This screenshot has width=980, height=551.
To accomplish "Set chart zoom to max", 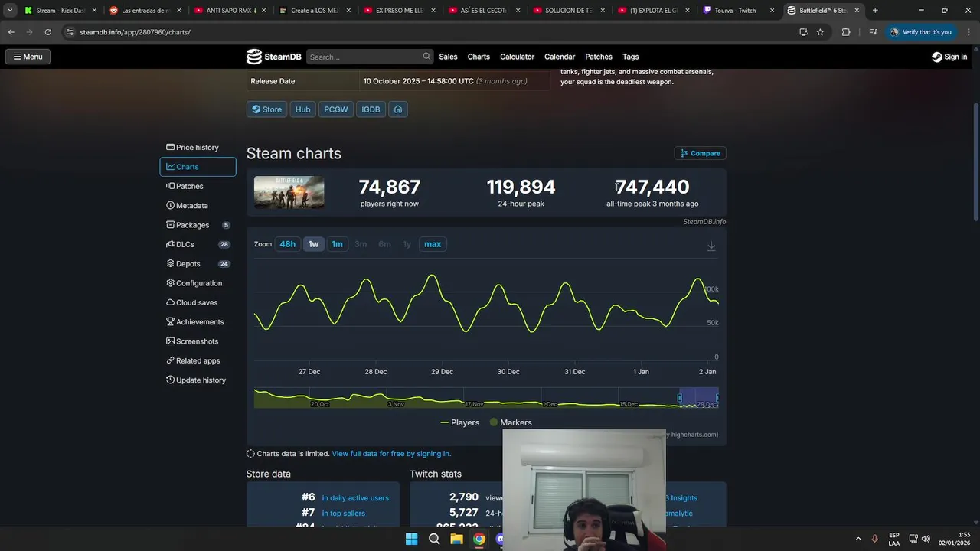I will point(433,244).
